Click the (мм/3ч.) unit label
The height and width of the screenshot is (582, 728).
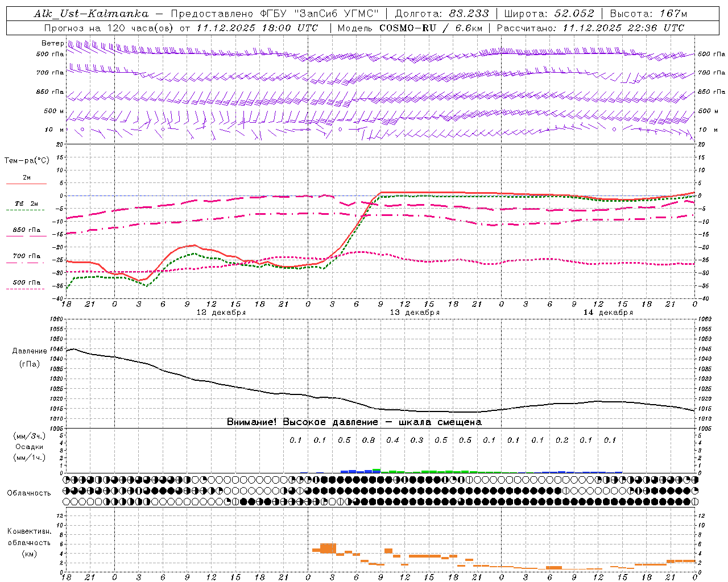(30, 436)
